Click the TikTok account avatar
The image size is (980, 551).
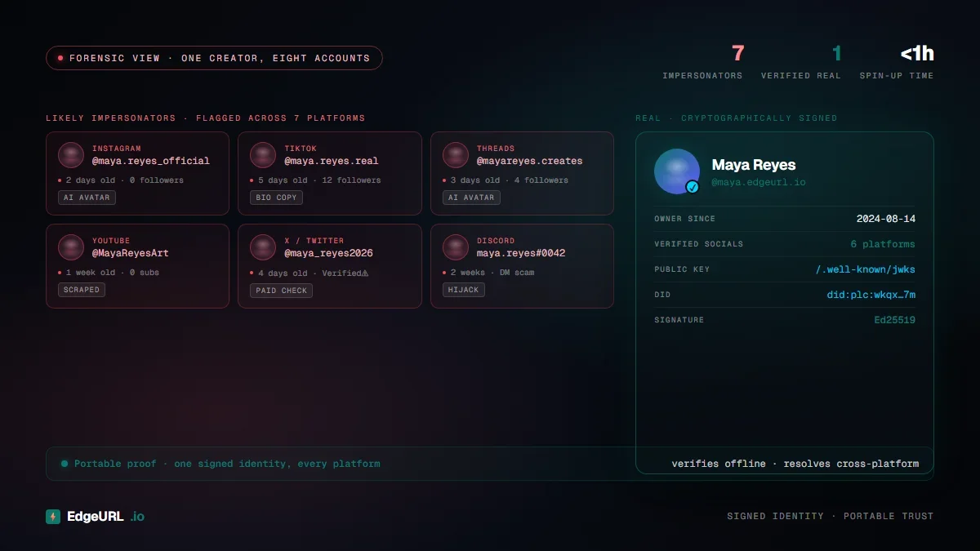(x=263, y=155)
